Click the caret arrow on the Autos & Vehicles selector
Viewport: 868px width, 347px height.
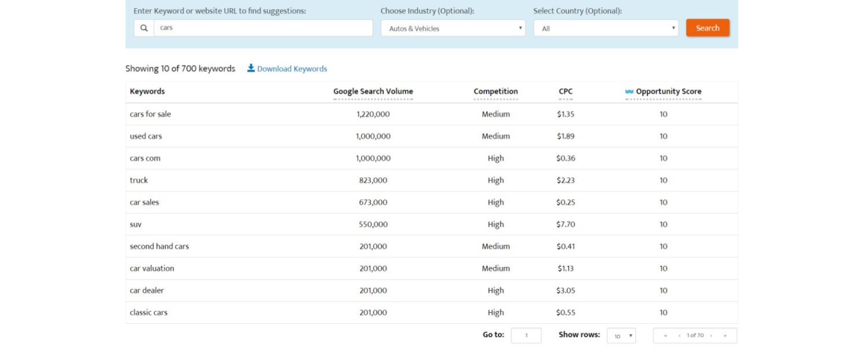click(x=518, y=27)
